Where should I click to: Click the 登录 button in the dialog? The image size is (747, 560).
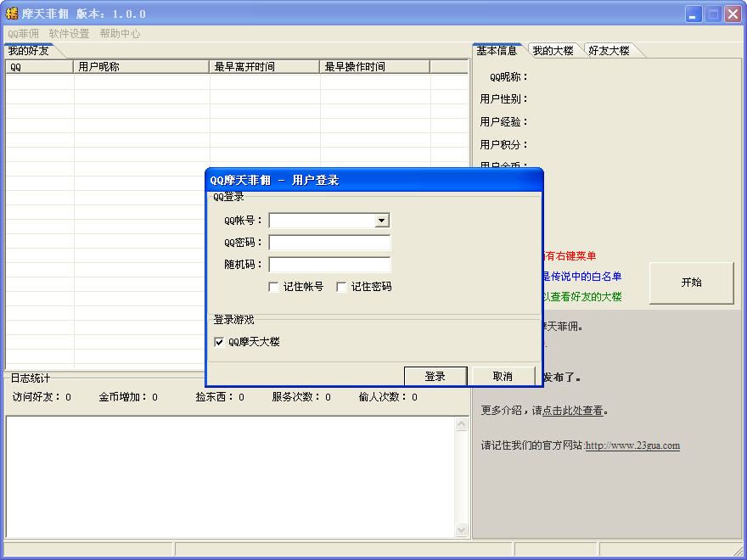click(435, 376)
